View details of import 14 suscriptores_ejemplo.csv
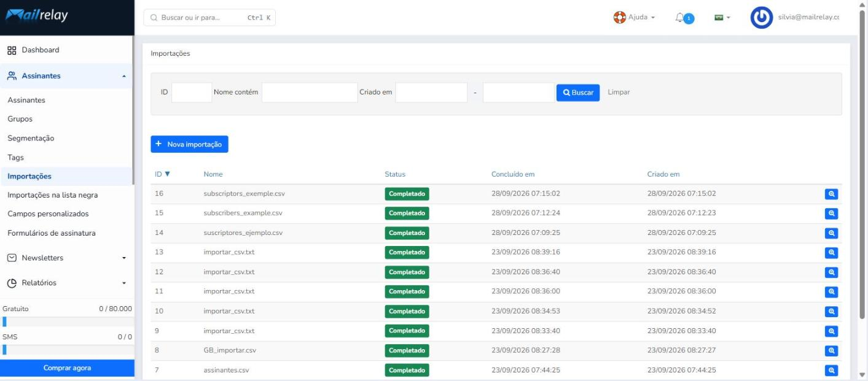The image size is (868, 381). [x=831, y=233]
